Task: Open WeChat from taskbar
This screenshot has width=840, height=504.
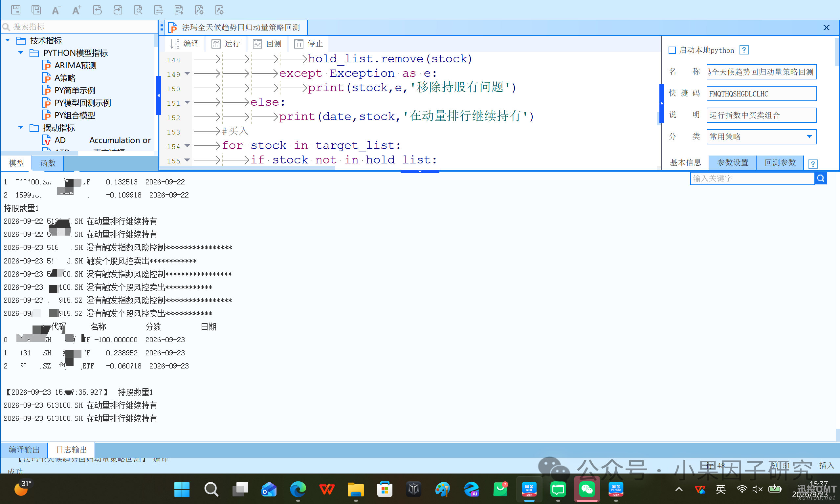Action: tap(587, 489)
